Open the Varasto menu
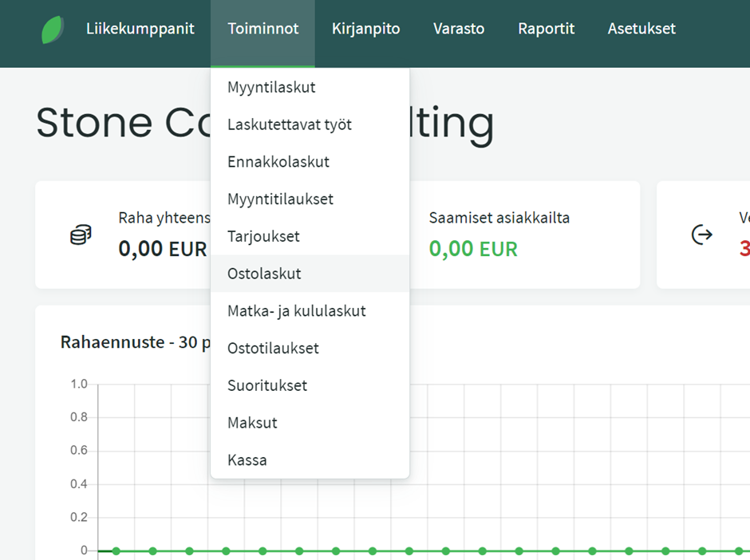Image resolution: width=750 pixels, height=560 pixels. (459, 29)
